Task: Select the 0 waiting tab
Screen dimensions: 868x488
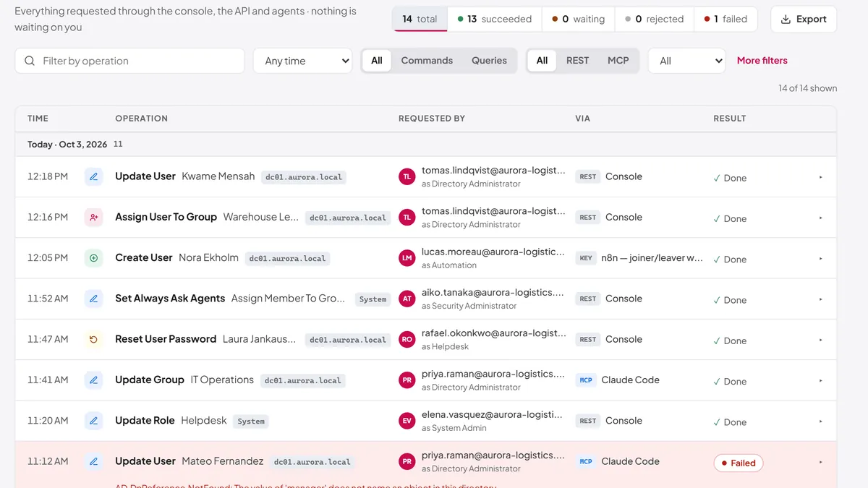Action: pos(579,19)
